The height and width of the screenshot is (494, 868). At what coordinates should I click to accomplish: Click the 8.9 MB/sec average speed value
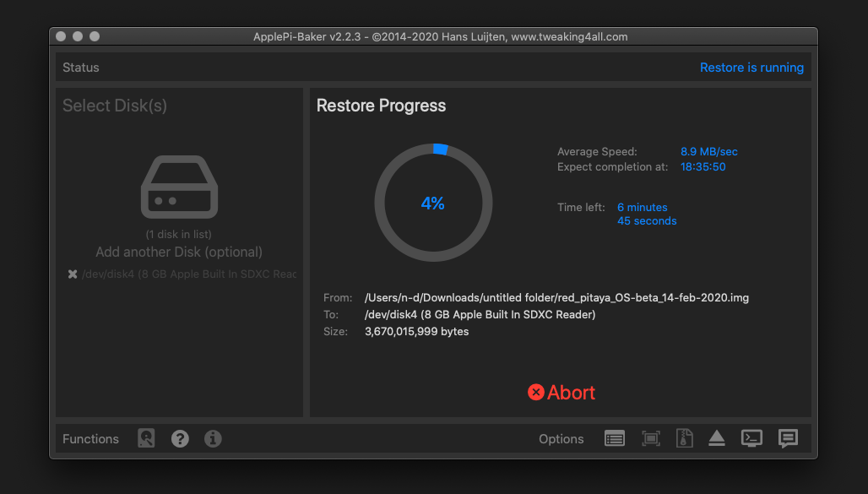click(709, 152)
